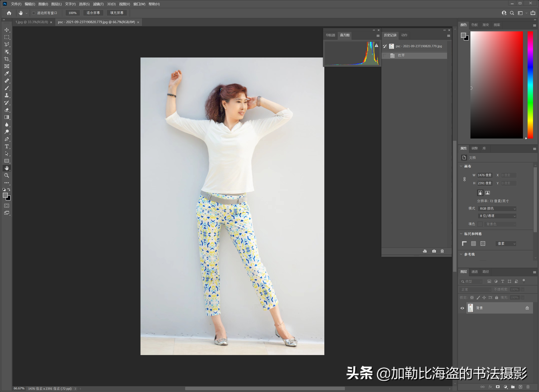The width and height of the screenshot is (539, 392).
Task: Collapse the 画布 section
Action: 461,166
